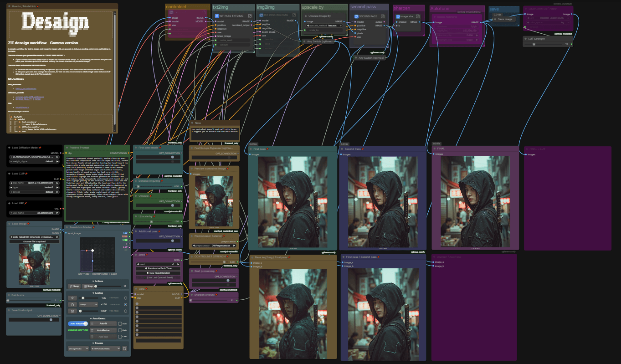
Task: Collapse the Load Image node dot
Action: point(9,224)
